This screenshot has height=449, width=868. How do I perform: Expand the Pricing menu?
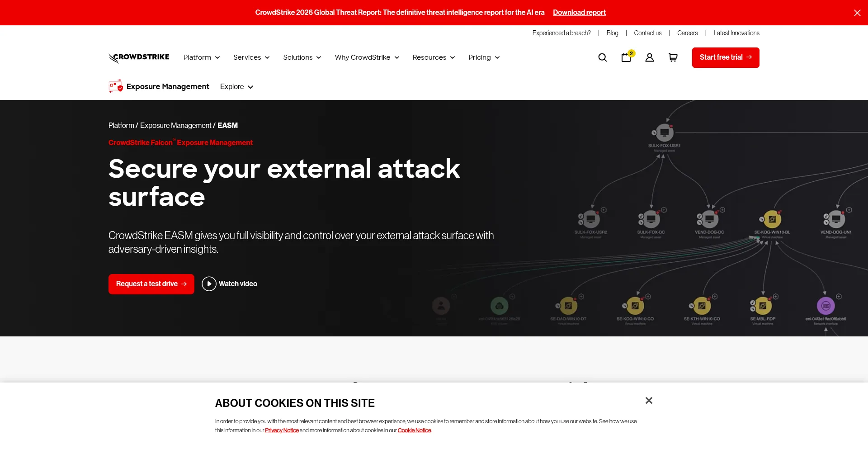tap(484, 57)
